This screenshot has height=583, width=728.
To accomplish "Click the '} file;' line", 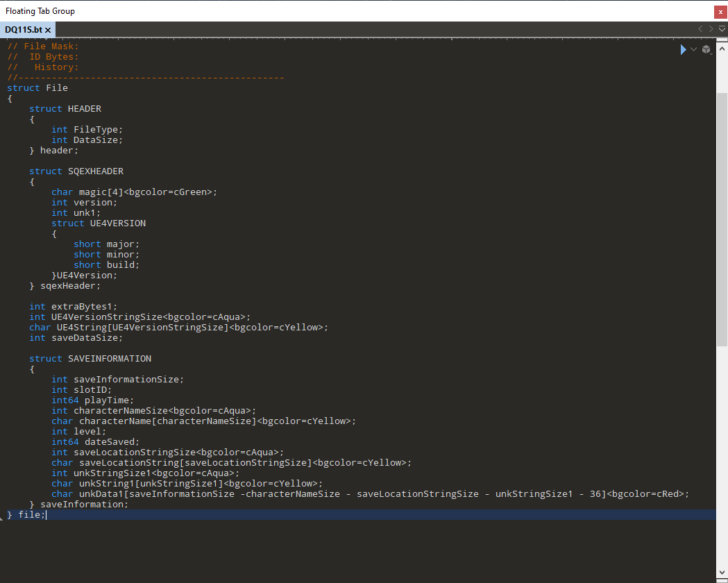I will [26, 514].
